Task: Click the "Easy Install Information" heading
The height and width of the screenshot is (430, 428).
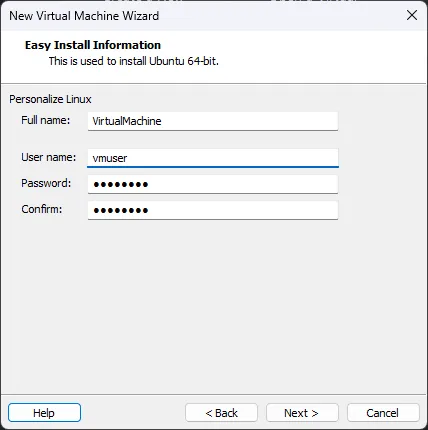Action: pos(93,45)
